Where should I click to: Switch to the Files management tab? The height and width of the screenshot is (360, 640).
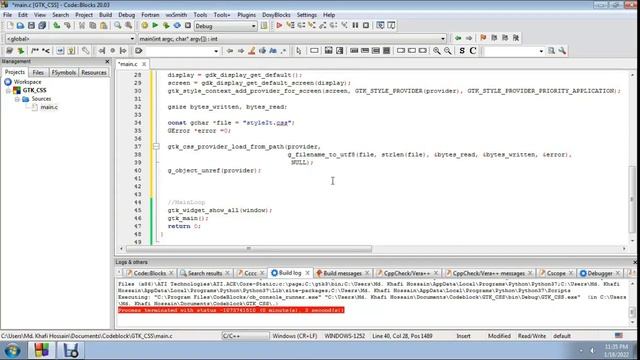pos(38,72)
